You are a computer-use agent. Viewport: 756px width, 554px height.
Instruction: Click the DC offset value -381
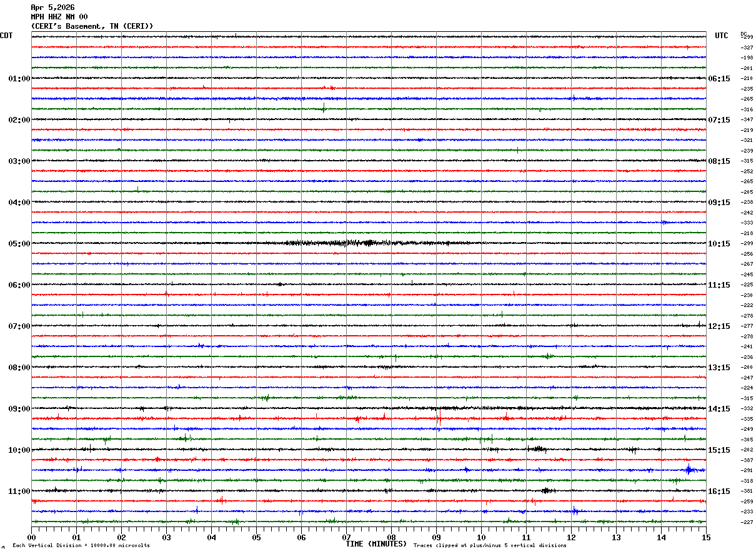[x=747, y=491]
